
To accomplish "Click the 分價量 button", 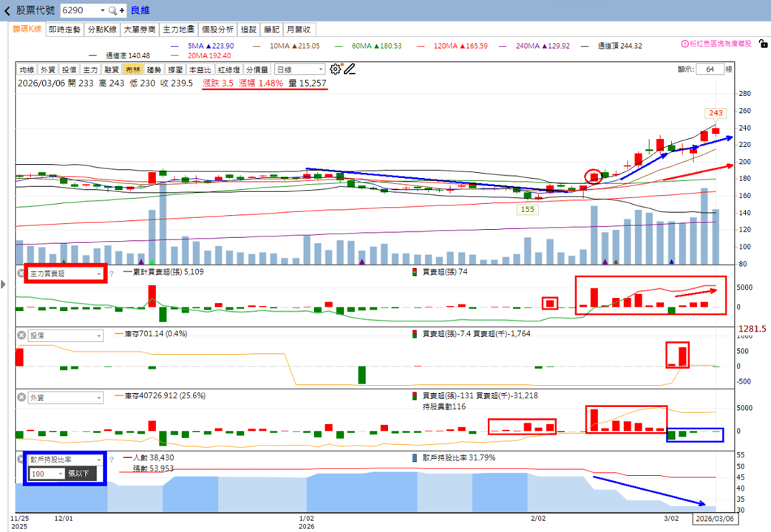I will click(x=257, y=69).
